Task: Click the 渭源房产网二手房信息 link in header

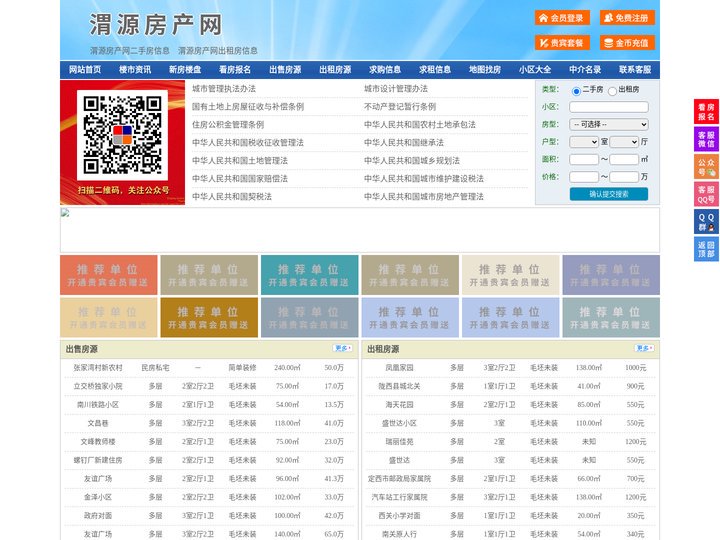Action: (x=129, y=51)
